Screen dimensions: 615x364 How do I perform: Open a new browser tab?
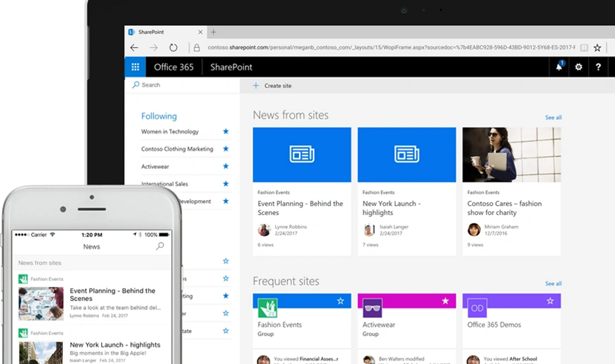[213, 32]
